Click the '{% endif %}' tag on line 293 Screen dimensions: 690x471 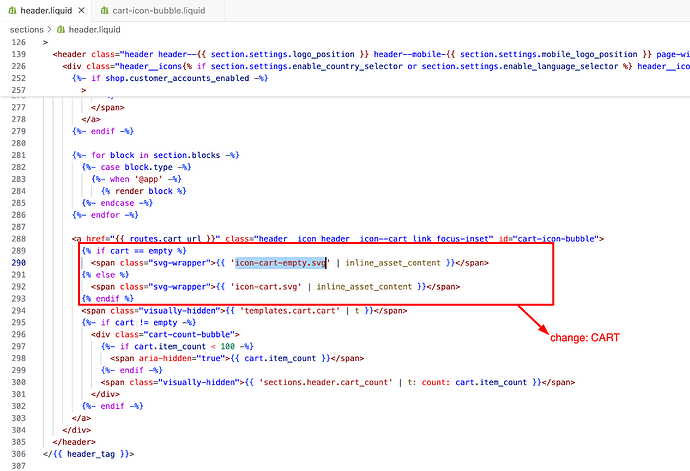pyautogui.click(x=107, y=298)
